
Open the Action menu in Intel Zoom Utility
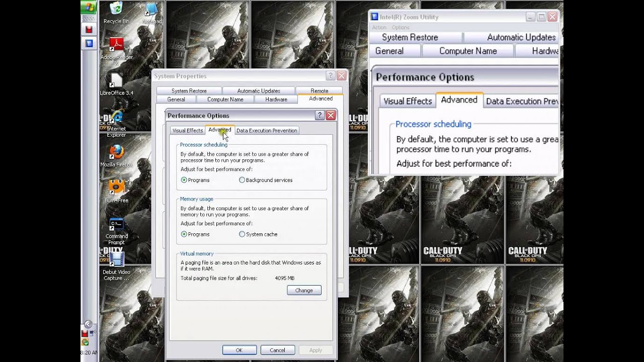pyautogui.click(x=379, y=28)
